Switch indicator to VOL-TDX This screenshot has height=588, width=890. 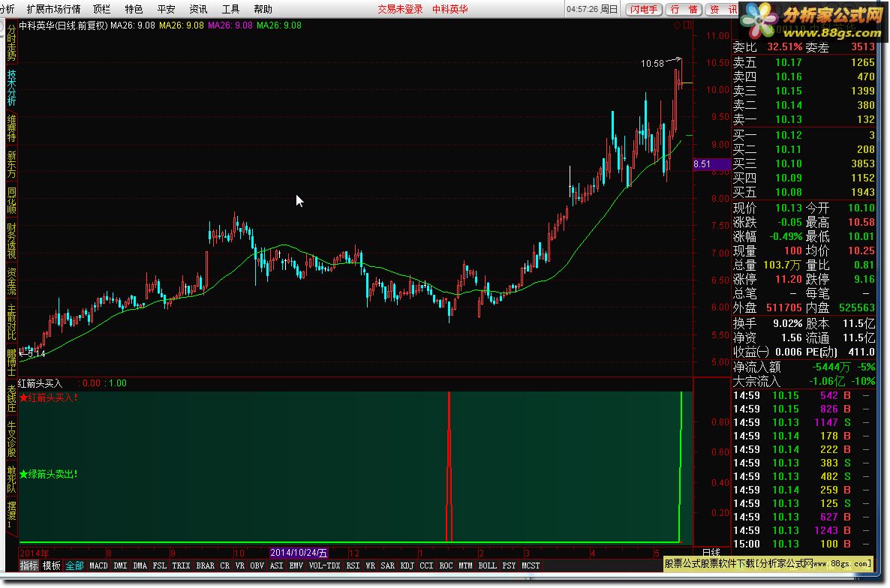coord(325,565)
